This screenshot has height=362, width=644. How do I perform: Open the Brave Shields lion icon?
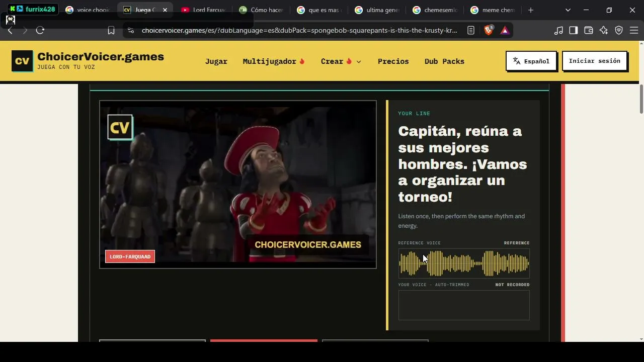coord(488,30)
